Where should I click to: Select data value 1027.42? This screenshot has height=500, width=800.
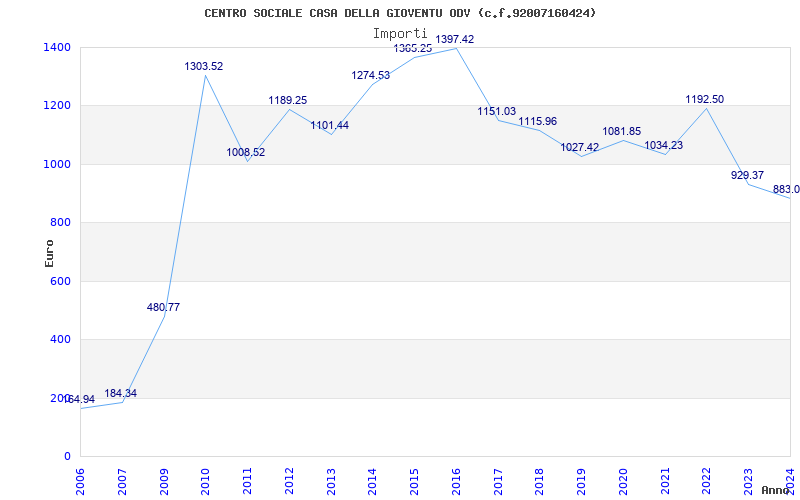(x=580, y=147)
